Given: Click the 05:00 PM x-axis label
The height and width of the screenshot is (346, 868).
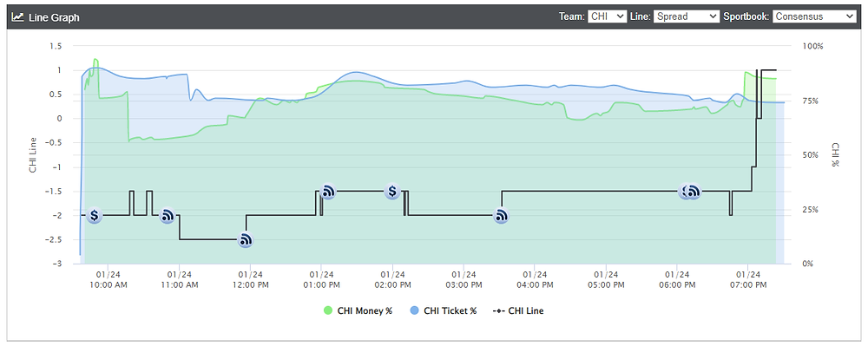Looking at the screenshot, I should [x=606, y=280].
